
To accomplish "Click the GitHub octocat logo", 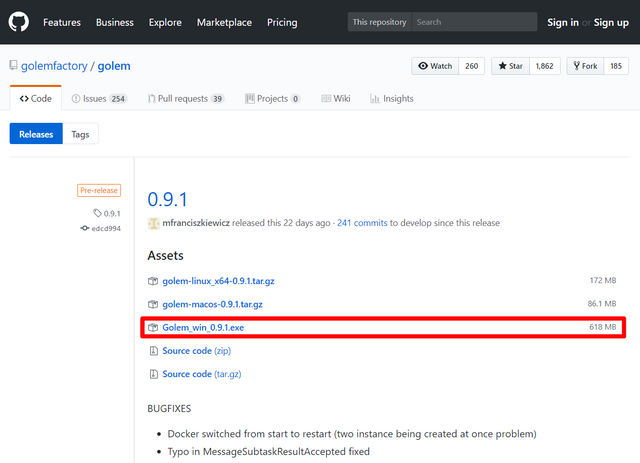I will click(19, 22).
